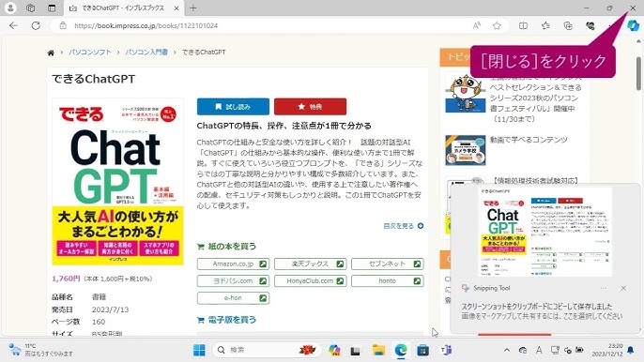644x362 pixels.
Task: Open Copilot preview from taskbar
Action: (334, 350)
